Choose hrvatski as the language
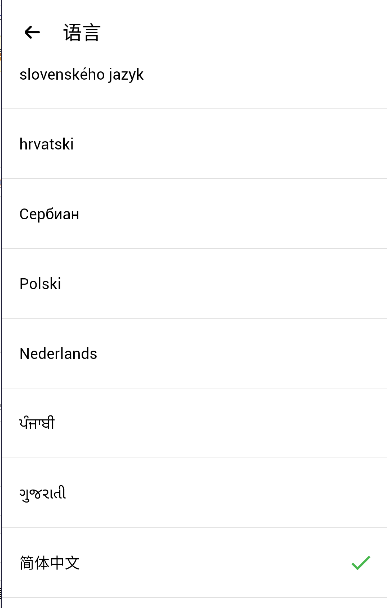Screen dimensions: 387x608 point(195,144)
